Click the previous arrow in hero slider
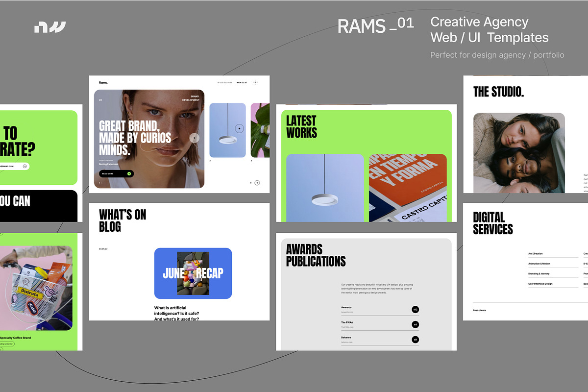588x392 pixels. [x=251, y=183]
